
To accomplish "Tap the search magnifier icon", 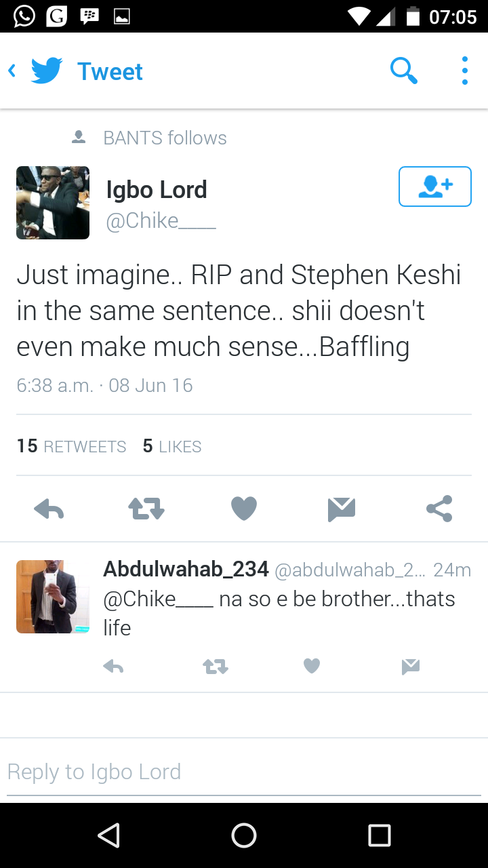I will coord(404,71).
